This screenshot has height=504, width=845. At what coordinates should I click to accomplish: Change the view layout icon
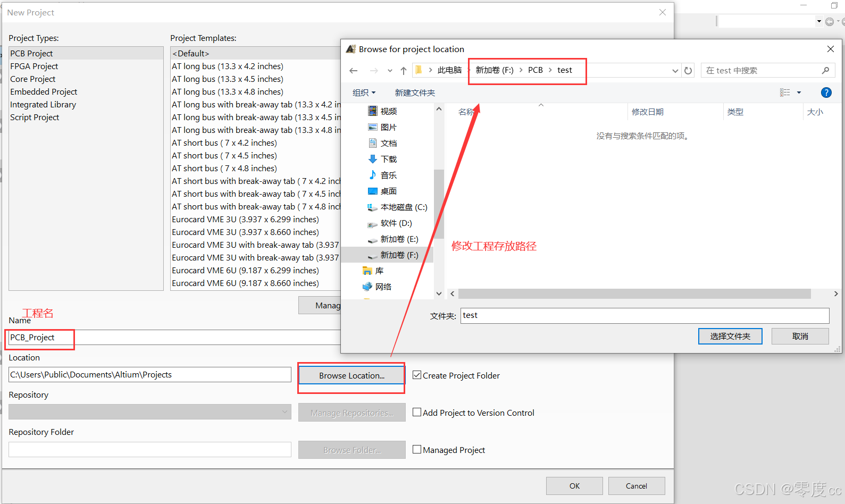[785, 93]
